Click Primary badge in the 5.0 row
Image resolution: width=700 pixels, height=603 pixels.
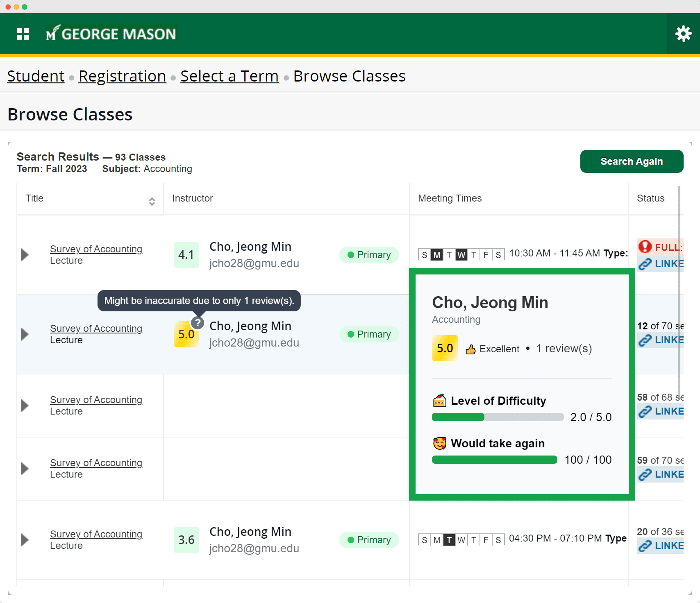(369, 334)
